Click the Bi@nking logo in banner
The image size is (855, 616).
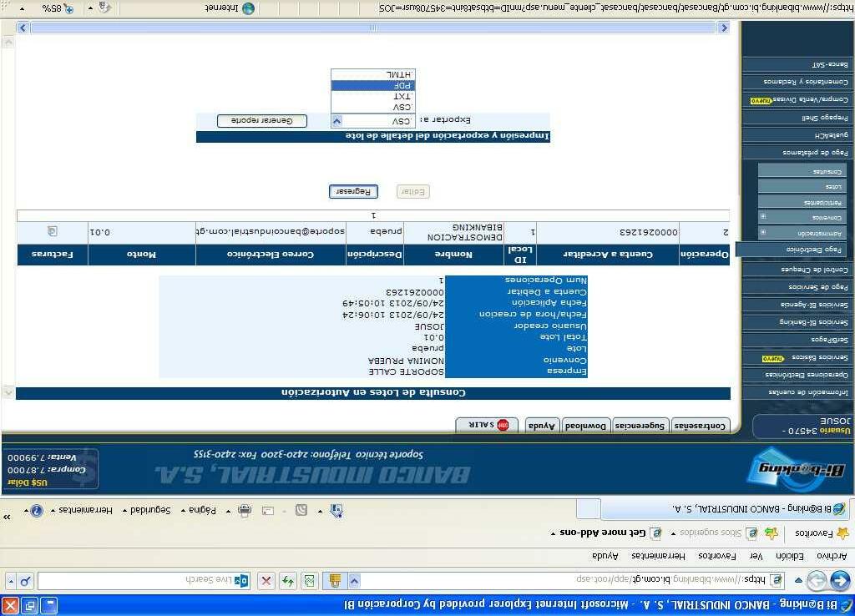pyautogui.click(x=797, y=468)
